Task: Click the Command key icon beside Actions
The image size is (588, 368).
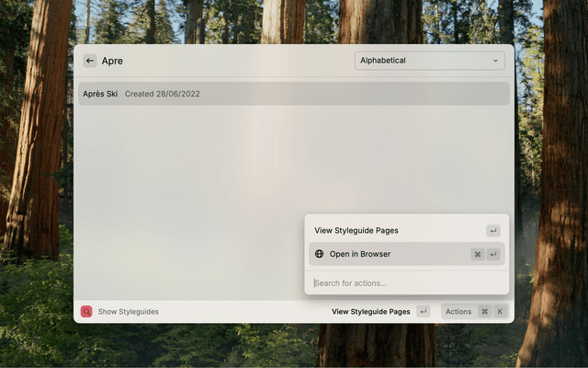Action: (485, 312)
